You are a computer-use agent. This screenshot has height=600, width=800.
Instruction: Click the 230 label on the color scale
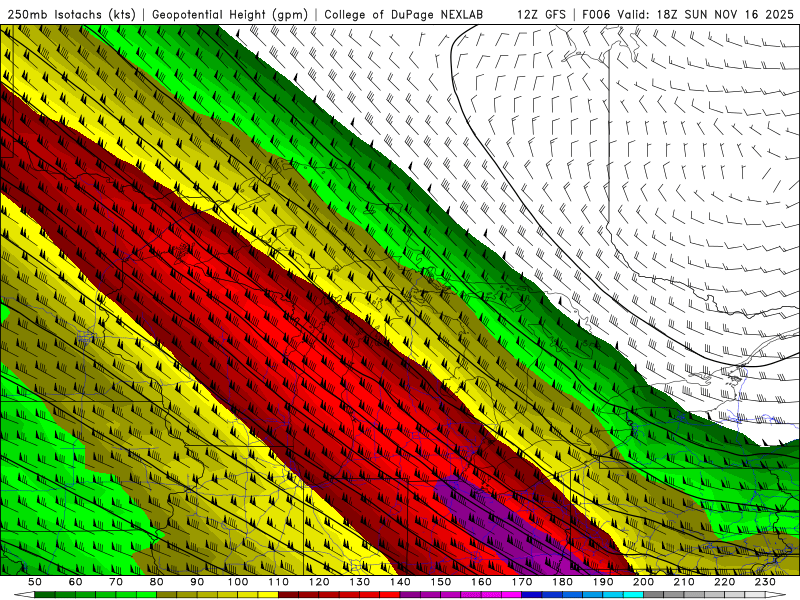click(x=765, y=582)
